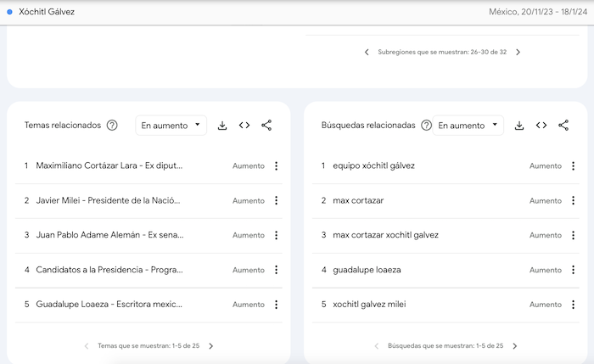Open embed code for Búsquedas relacionadas
Image resolution: width=594 pixels, height=364 pixels.
point(541,126)
